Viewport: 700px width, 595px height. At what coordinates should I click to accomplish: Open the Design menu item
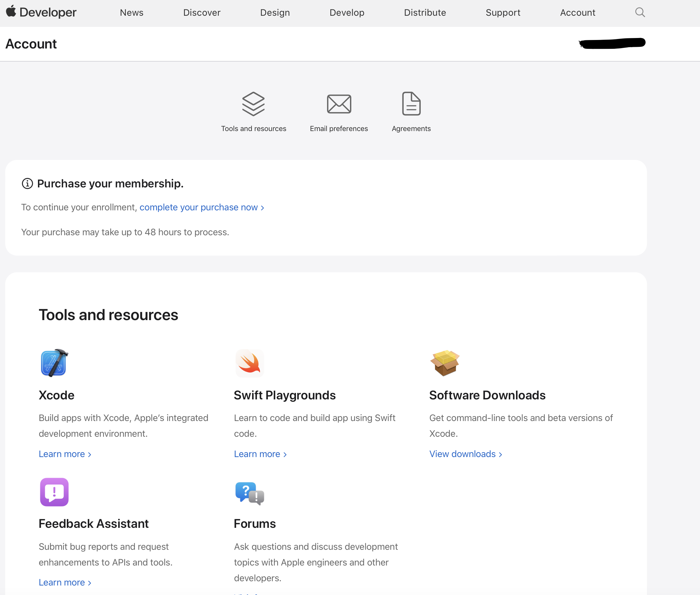click(x=275, y=13)
